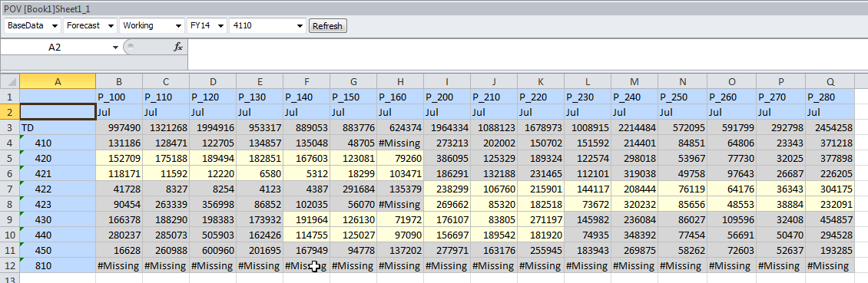Click cell with value 454857
868x283 pixels.
click(x=830, y=219)
